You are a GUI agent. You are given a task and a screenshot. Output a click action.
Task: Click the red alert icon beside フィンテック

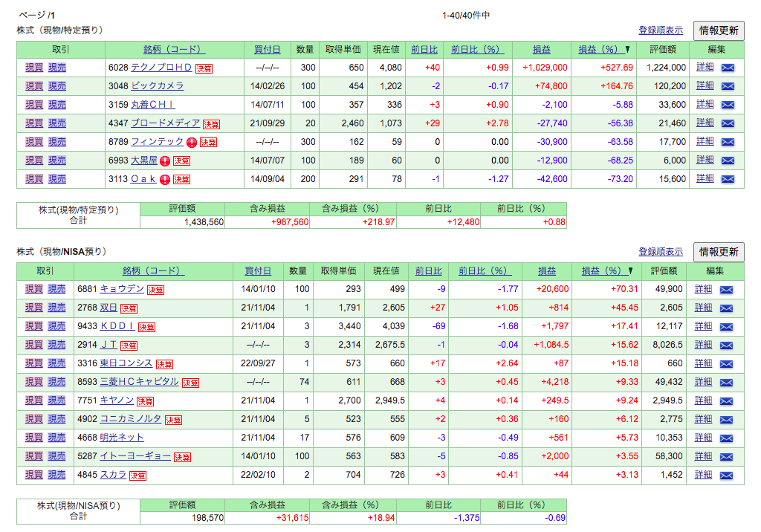pyautogui.click(x=192, y=142)
